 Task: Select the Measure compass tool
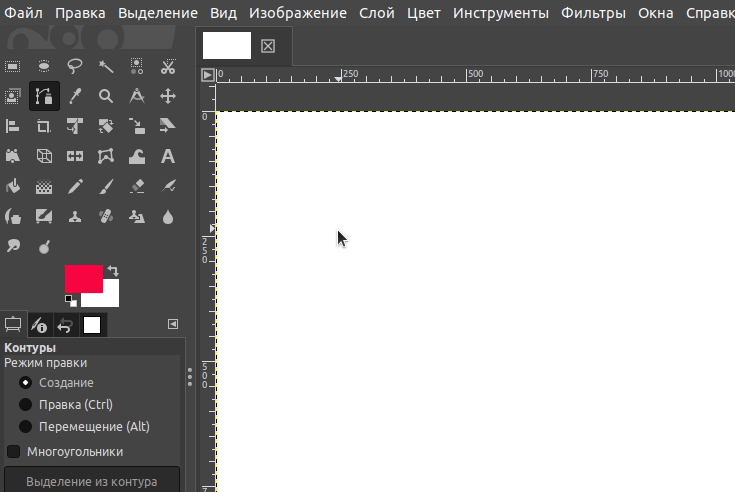(x=137, y=97)
